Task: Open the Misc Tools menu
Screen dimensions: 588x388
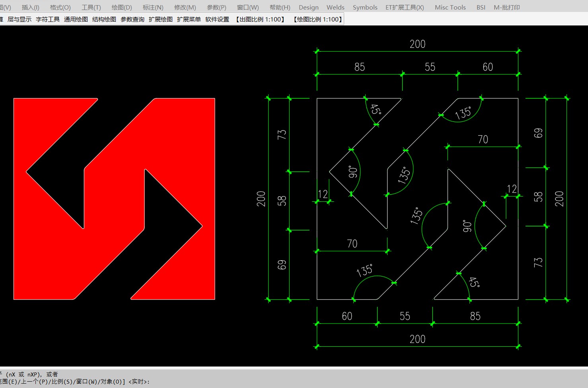Action: click(x=450, y=7)
